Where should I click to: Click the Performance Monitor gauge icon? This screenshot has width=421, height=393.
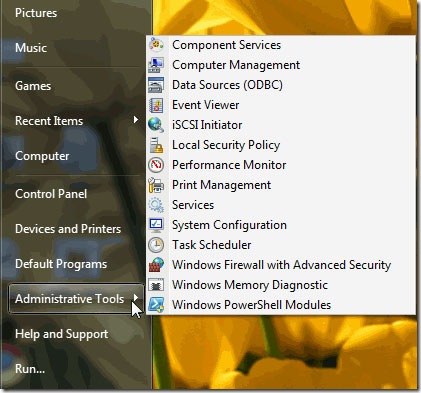click(156, 165)
